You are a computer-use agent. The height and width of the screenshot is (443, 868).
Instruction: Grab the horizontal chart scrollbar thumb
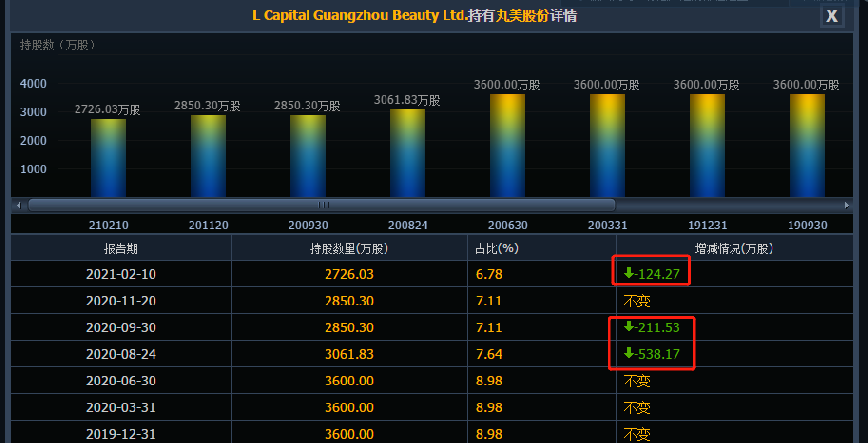click(x=322, y=205)
